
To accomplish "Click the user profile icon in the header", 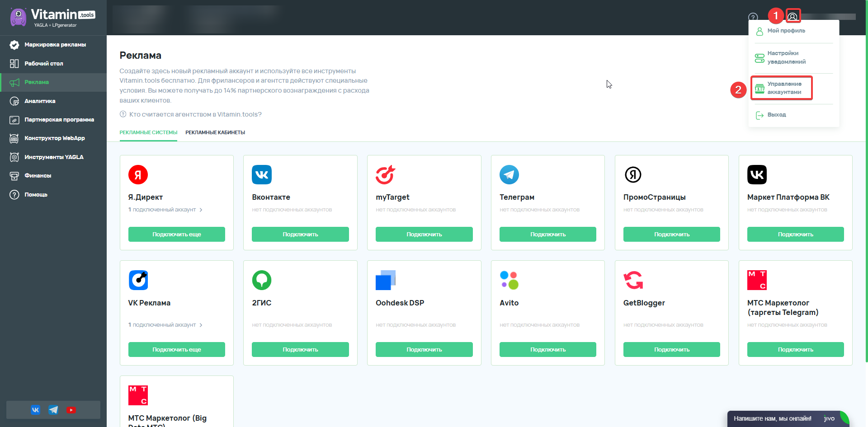I will [x=793, y=17].
